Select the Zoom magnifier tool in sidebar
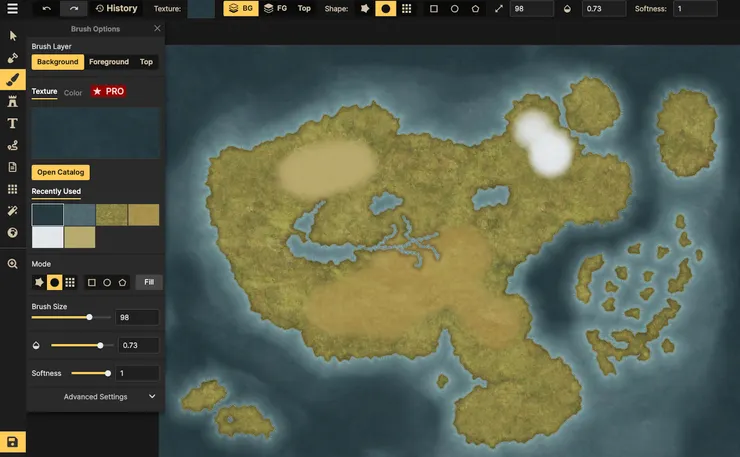 tap(13, 264)
